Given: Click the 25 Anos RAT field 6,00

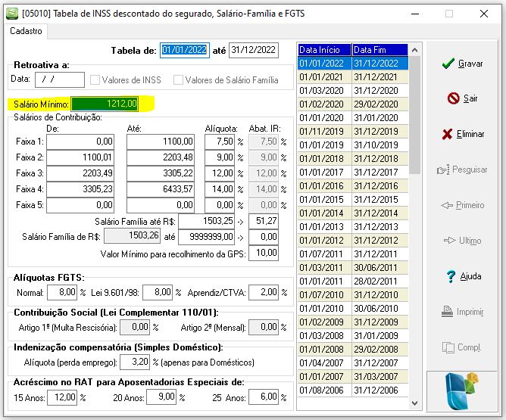Looking at the screenshot, I should pos(264,397).
